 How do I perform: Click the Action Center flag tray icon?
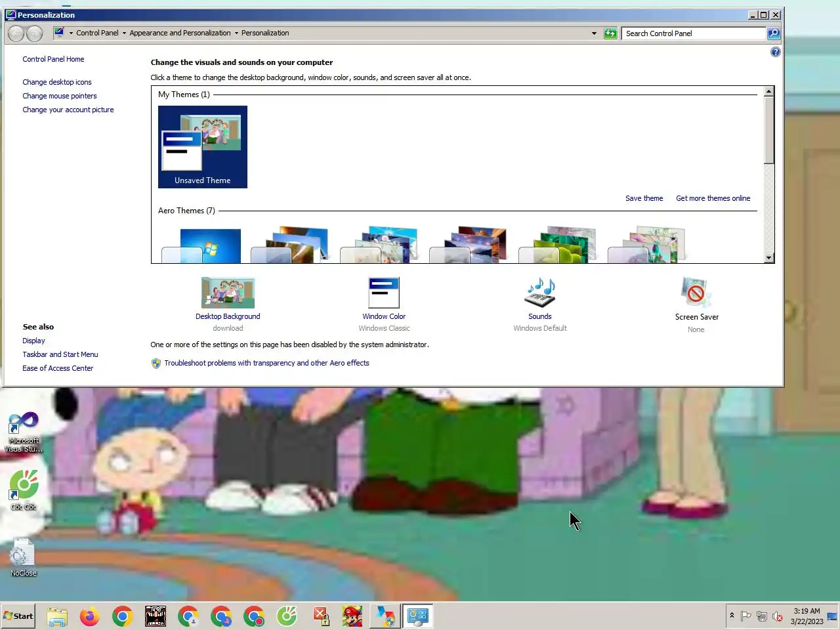click(x=746, y=616)
